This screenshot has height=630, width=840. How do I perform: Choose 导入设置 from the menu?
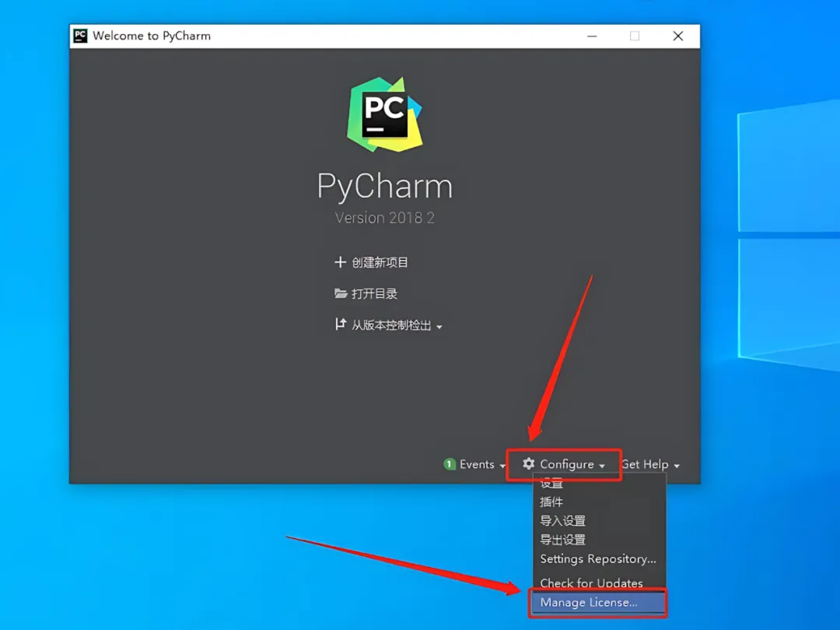click(599, 520)
